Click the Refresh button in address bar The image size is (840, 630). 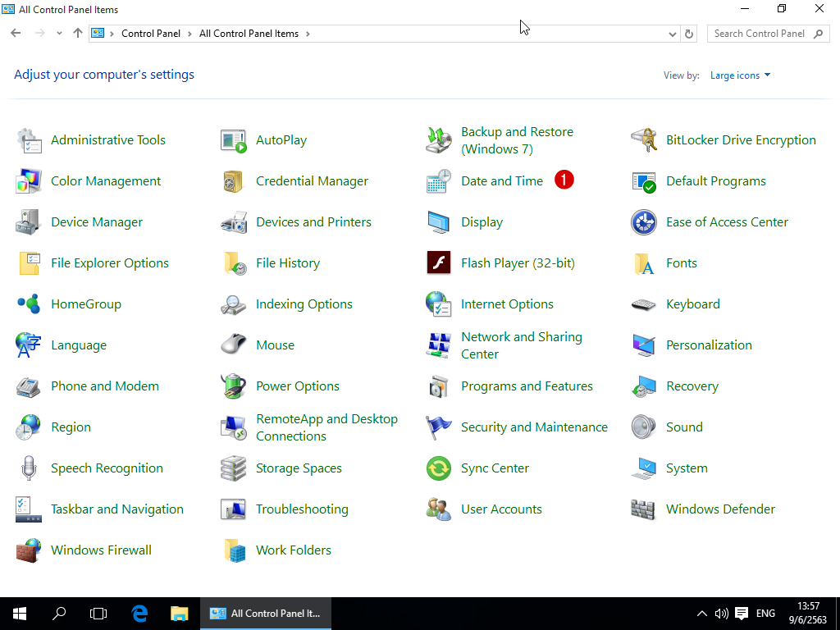coord(689,34)
